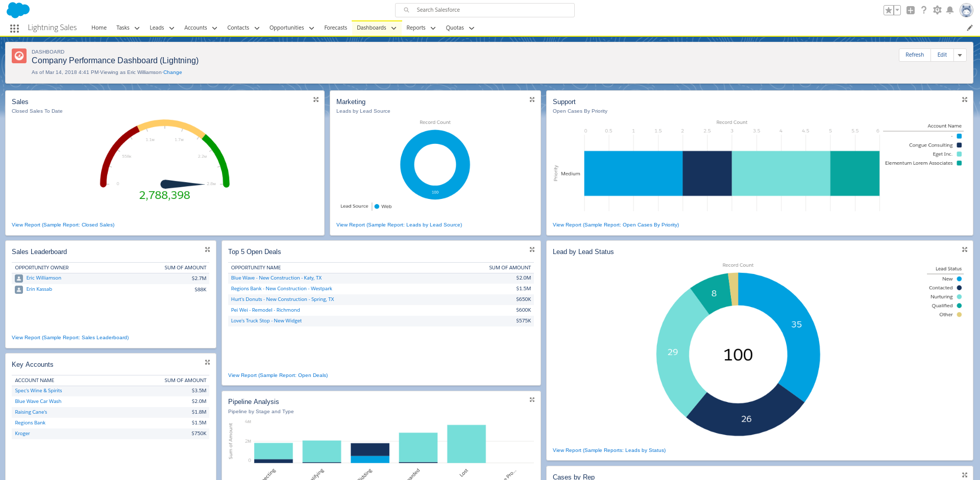Screen dimensions: 980x480
Task: Open the Leads tab dropdown chevron
Action: (x=171, y=29)
